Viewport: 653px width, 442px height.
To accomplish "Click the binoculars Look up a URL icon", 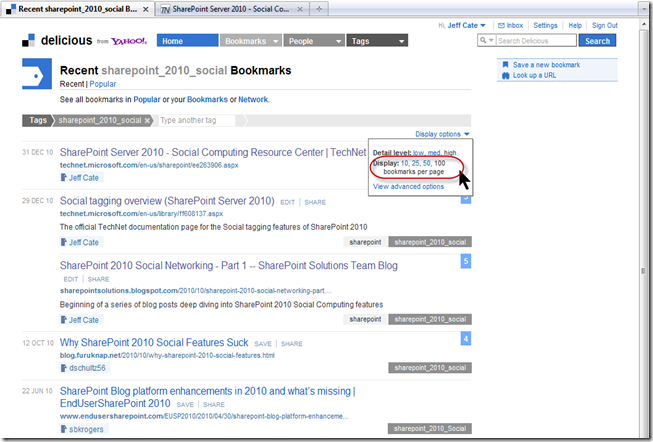I will coord(505,75).
